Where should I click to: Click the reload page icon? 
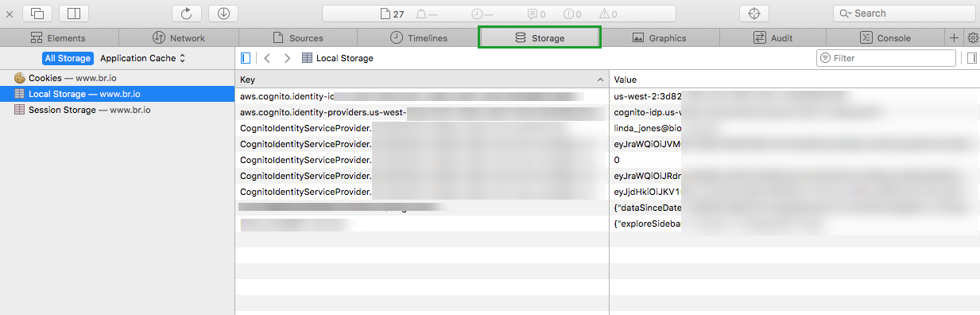187,14
